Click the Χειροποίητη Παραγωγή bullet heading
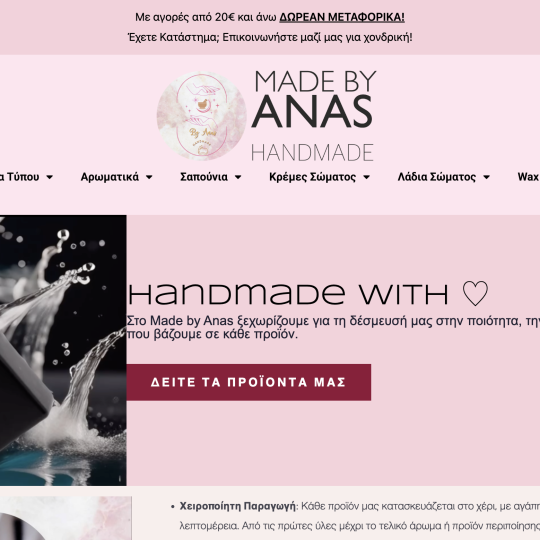The image size is (540, 540). pyautogui.click(x=238, y=506)
